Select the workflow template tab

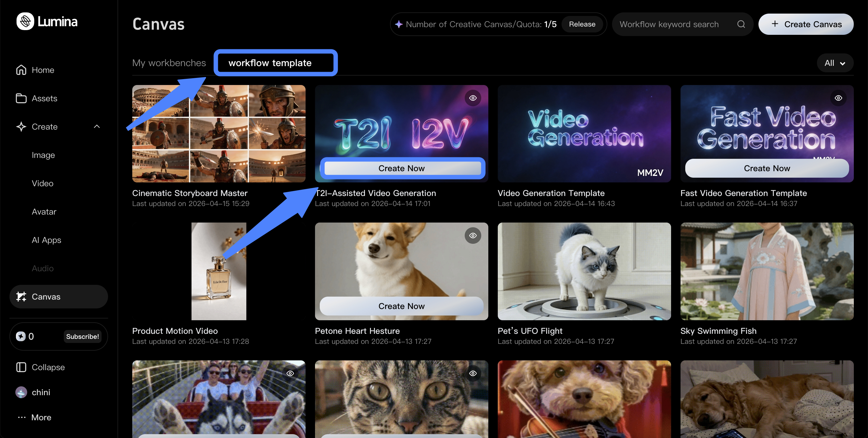[270, 63]
